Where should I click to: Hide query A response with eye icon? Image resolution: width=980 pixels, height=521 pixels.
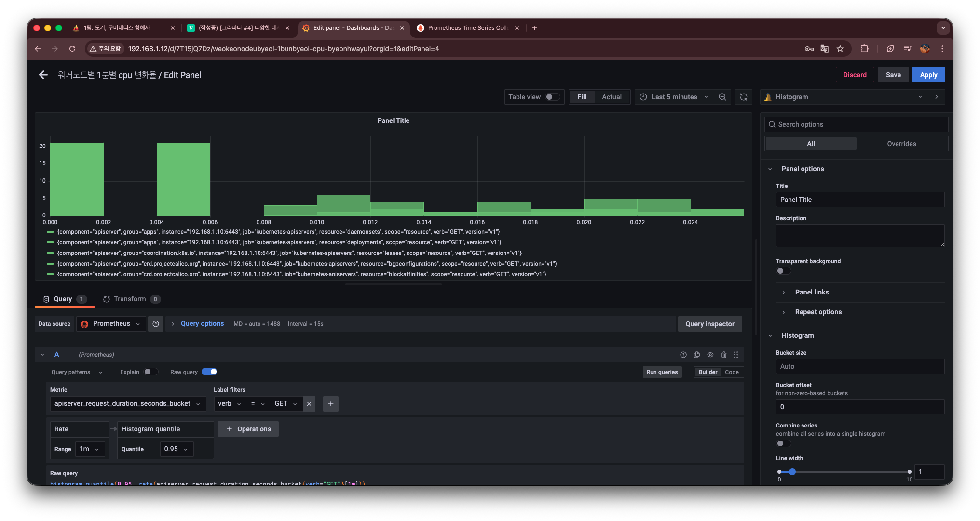[x=710, y=355]
